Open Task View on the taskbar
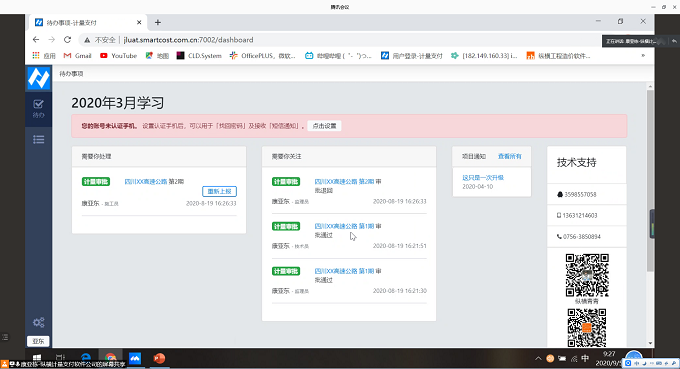The width and height of the screenshot is (680, 369). coord(60,359)
